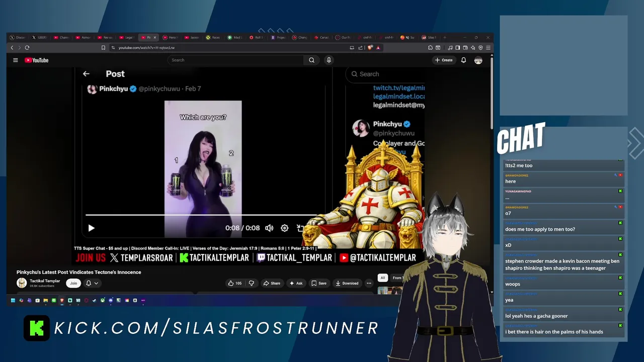644x362 pixels.
Task: Switch to the UBER browser tab
Action: [40, 37]
